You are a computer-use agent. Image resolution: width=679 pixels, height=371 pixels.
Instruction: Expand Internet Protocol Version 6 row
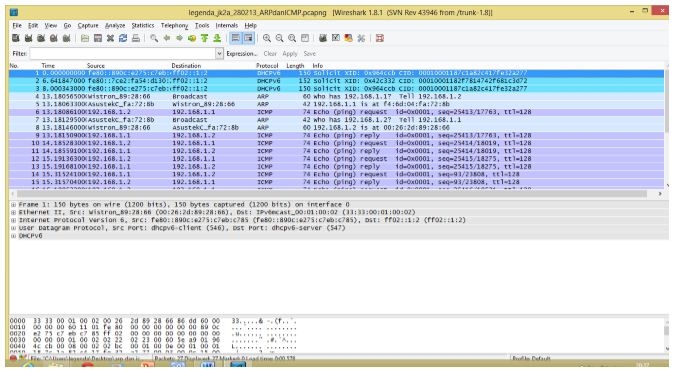pyautogui.click(x=13, y=220)
